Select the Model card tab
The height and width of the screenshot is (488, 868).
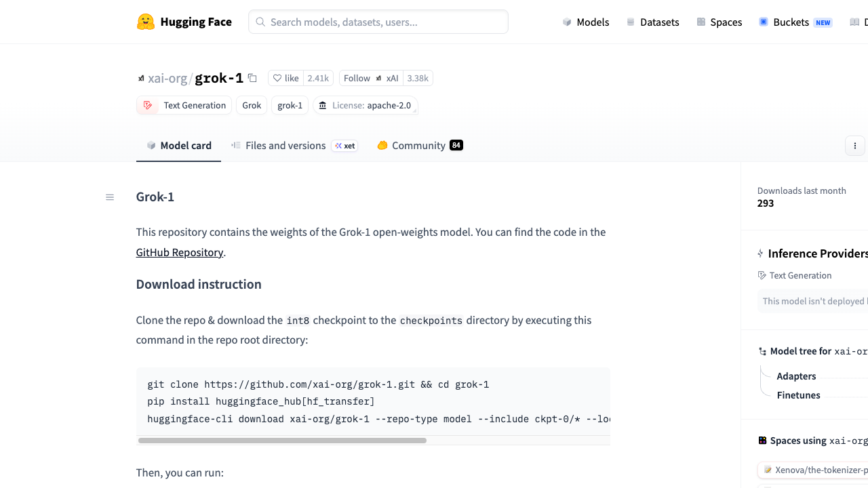click(x=179, y=145)
